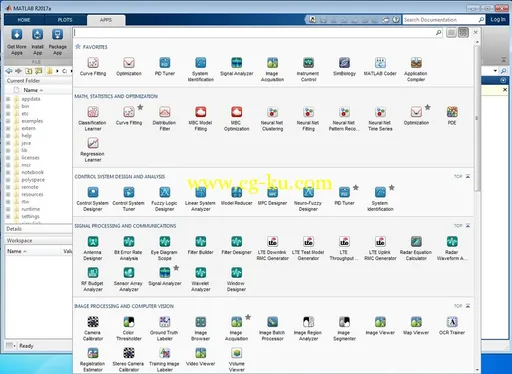Open Model Reducer app
The height and width of the screenshot is (374, 512).
point(237,196)
